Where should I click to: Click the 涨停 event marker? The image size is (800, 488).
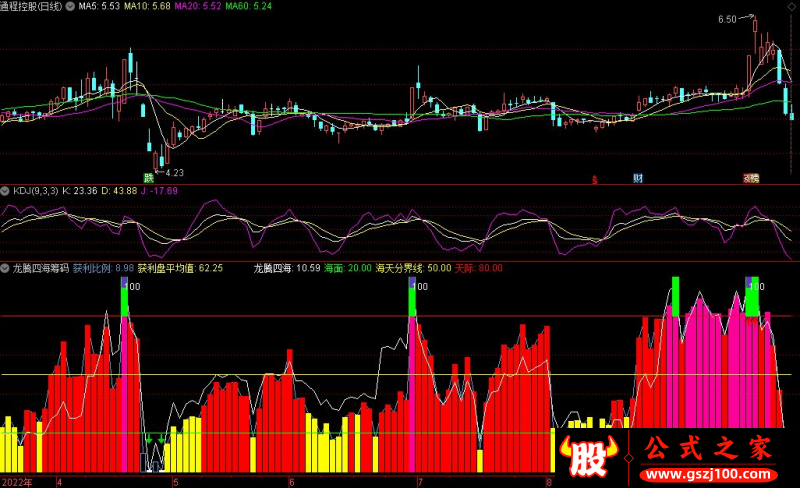point(751,178)
